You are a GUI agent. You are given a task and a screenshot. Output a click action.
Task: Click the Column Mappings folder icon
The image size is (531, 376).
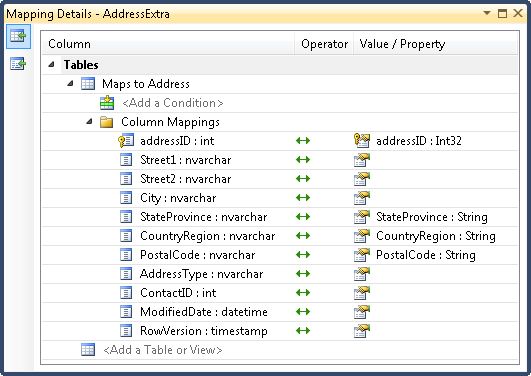(x=107, y=122)
